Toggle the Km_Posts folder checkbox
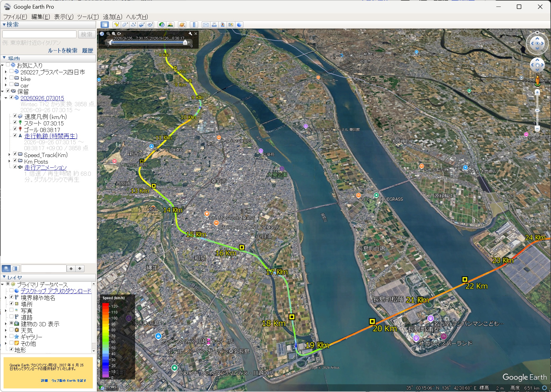This screenshot has height=392, width=551. [x=15, y=160]
